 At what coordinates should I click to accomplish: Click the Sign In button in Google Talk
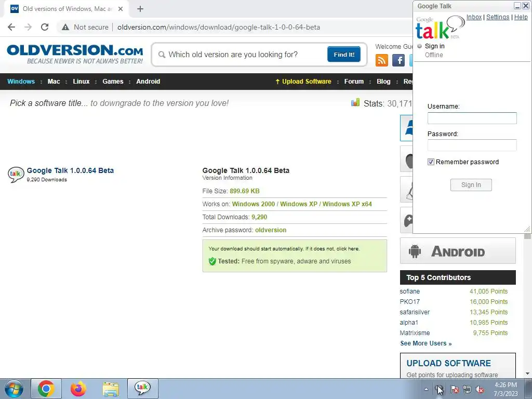[x=471, y=185]
